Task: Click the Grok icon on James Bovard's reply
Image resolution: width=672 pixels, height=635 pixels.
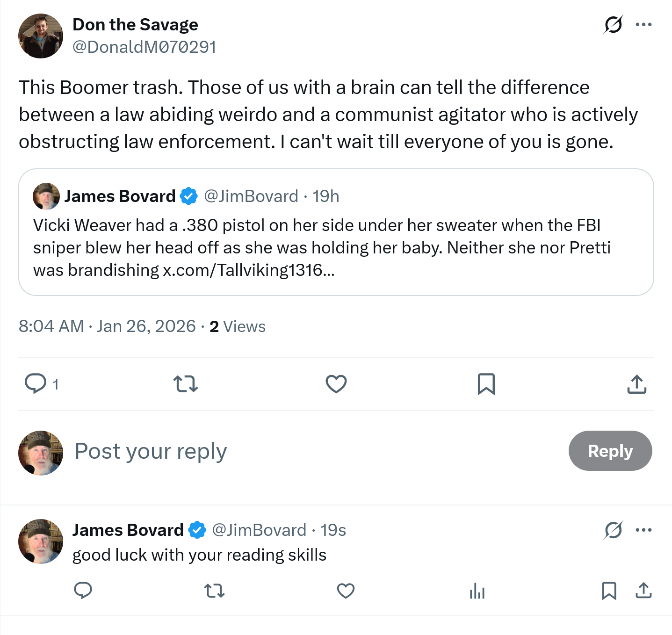Action: (613, 530)
